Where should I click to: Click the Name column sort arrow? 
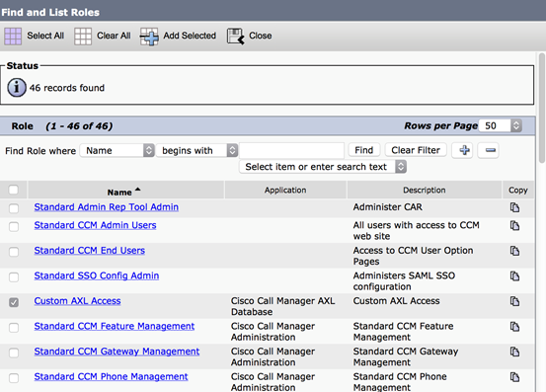click(x=138, y=190)
